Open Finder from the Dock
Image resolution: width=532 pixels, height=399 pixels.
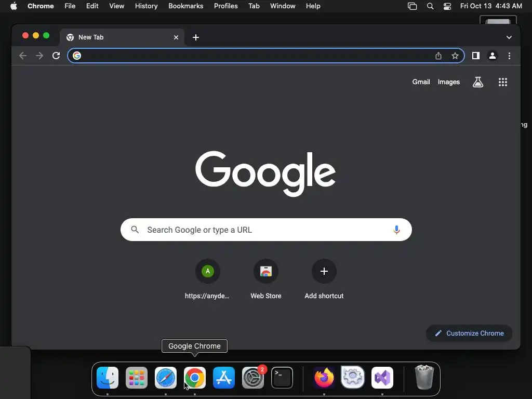[x=108, y=378]
